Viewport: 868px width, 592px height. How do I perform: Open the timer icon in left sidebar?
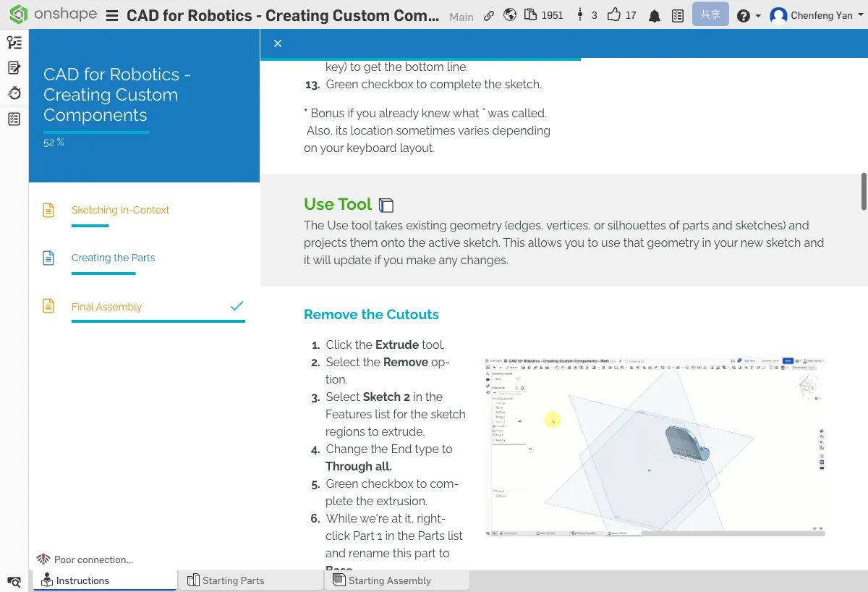(14, 93)
